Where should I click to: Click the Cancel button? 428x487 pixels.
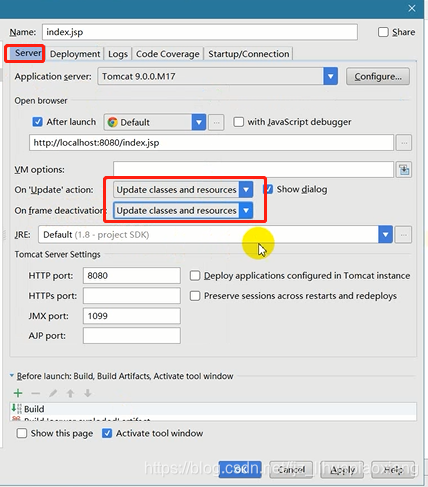coord(291,470)
